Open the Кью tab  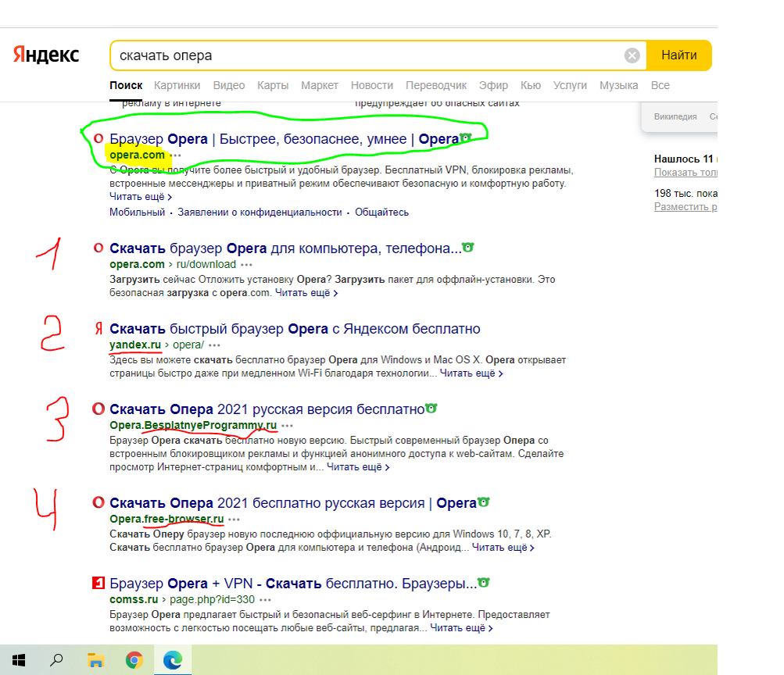(531, 85)
